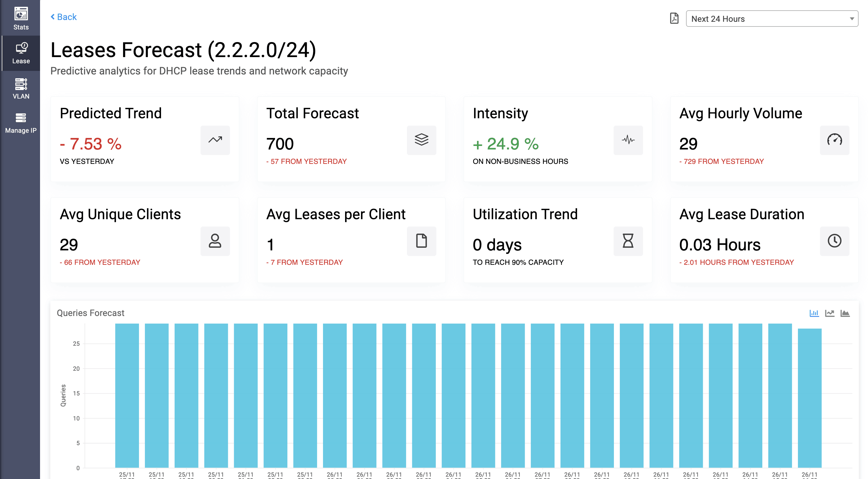Go back using the Back link
This screenshot has width=868, height=479.
(64, 17)
